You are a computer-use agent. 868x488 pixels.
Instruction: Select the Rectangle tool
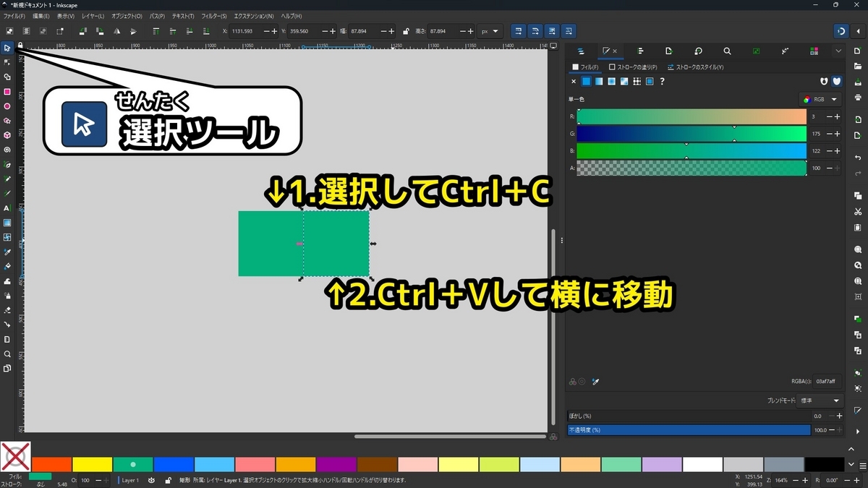8,91
